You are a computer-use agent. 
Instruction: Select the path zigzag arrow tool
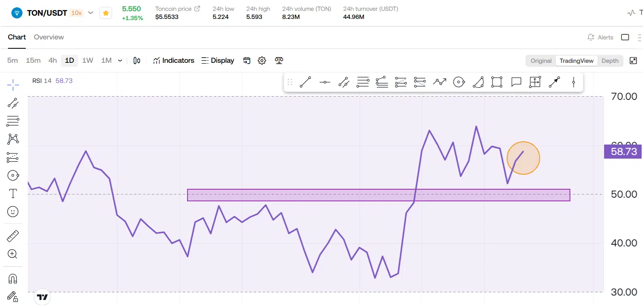[440, 82]
